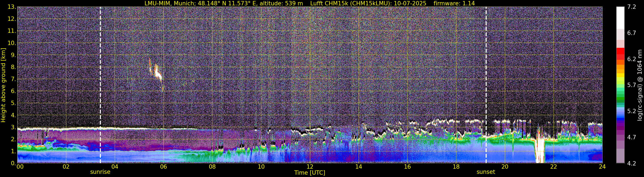Image resolution: width=644 pixels, height=177 pixels.
Task: Click the time axis tick "10"
Action: 261,167
